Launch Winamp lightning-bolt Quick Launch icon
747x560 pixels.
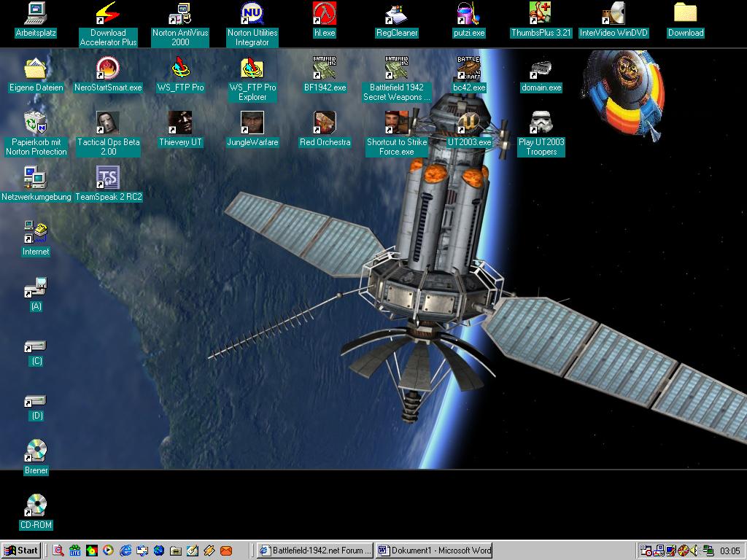tap(209, 551)
